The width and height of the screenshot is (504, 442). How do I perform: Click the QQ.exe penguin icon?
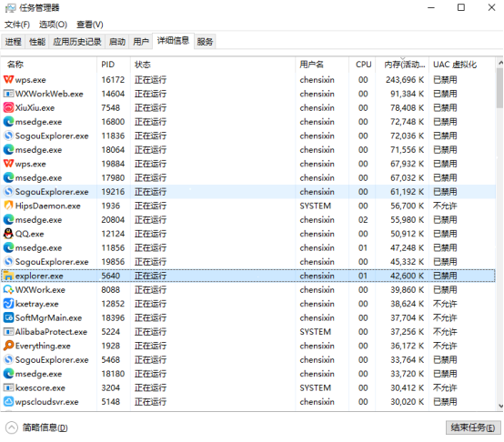pos(9,234)
